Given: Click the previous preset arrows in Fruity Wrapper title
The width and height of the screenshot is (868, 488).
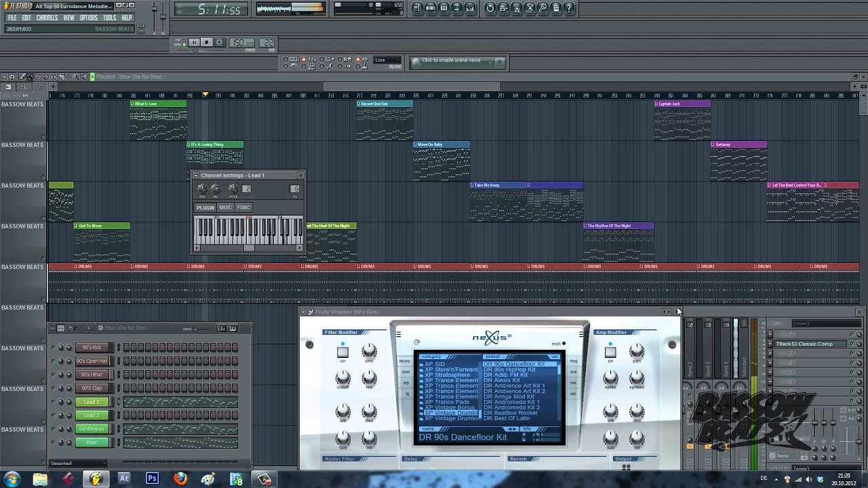Looking at the screenshot, I should tap(666, 312).
